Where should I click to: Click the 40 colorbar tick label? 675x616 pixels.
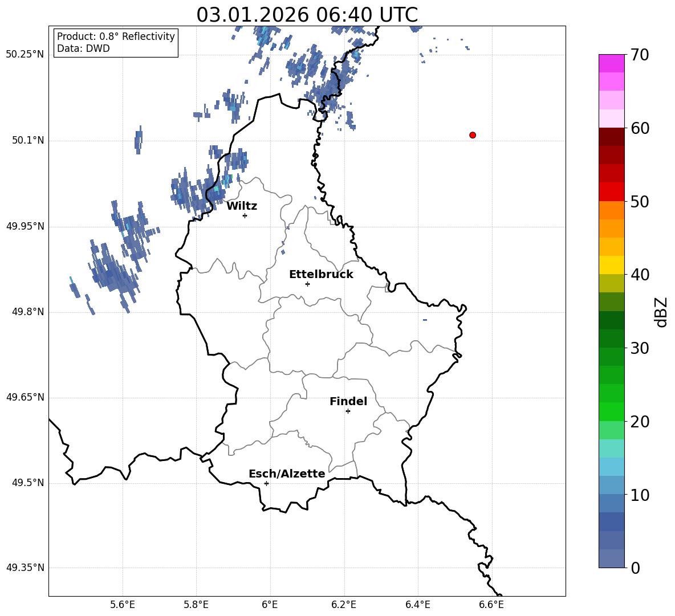[x=640, y=275]
